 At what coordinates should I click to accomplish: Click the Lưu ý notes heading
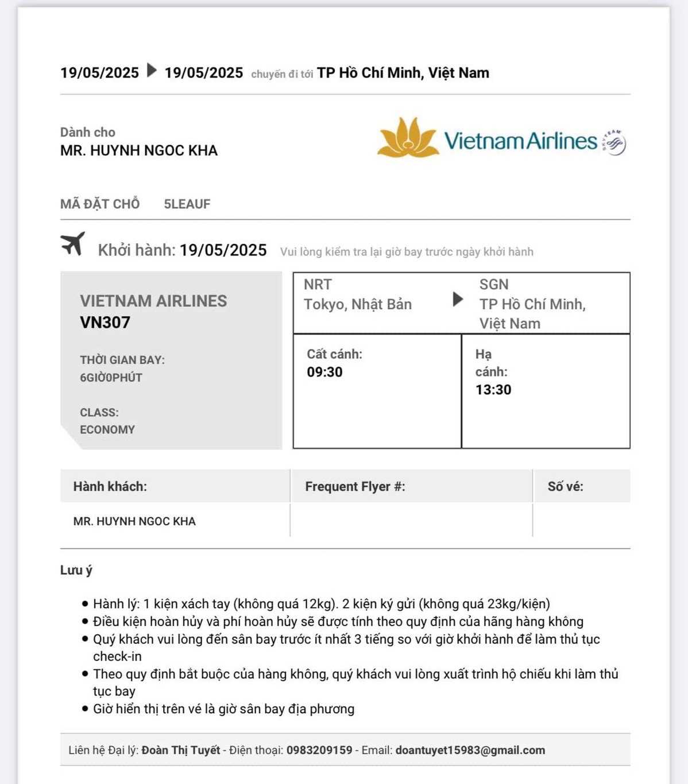[76, 570]
